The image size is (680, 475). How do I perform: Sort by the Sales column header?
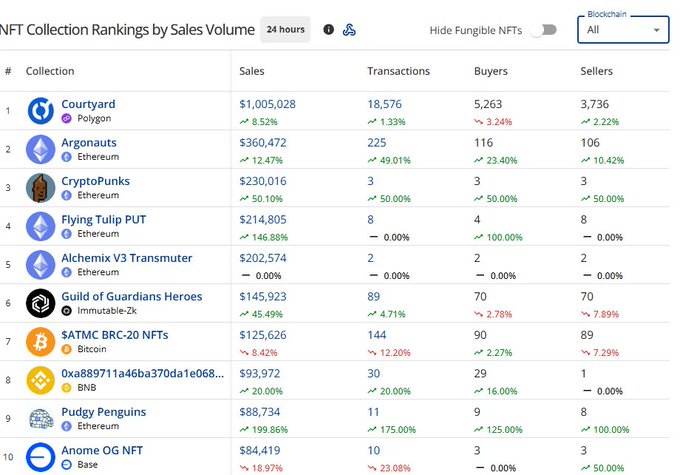click(x=252, y=71)
